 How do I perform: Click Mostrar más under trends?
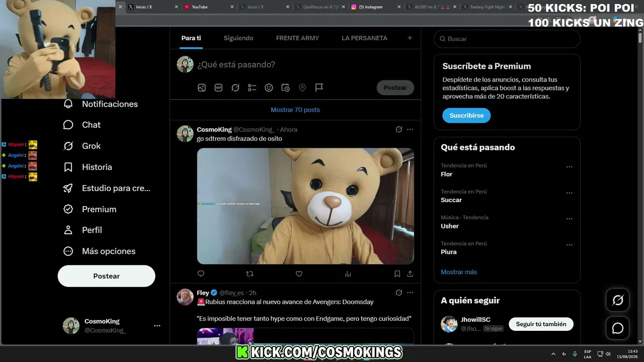459,272
